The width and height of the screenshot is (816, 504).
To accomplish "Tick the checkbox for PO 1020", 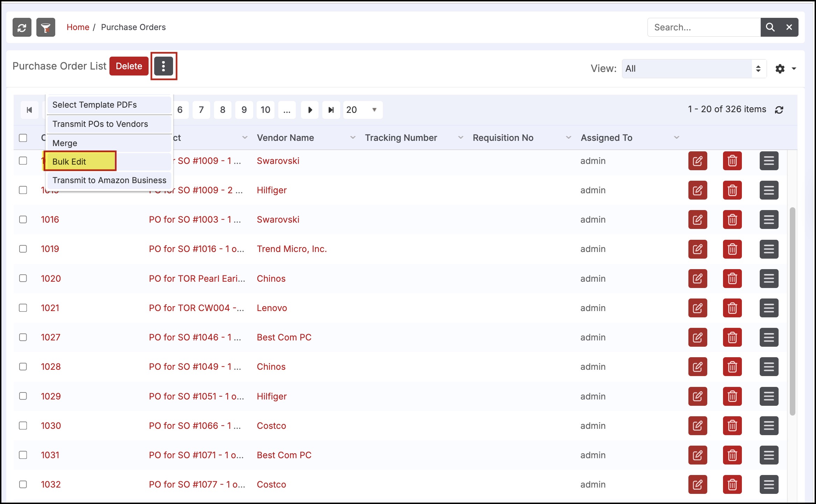I will click(23, 278).
